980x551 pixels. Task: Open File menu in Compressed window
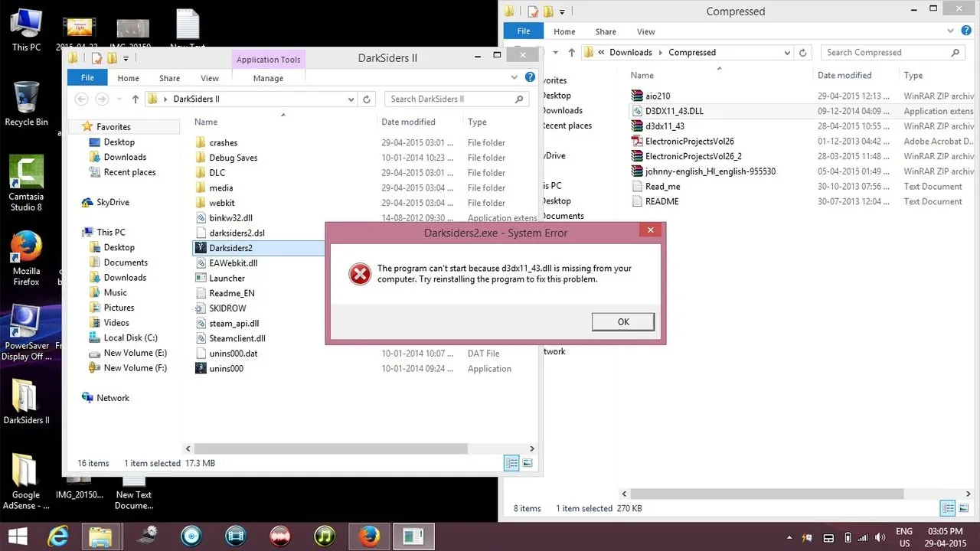click(524, 31)
